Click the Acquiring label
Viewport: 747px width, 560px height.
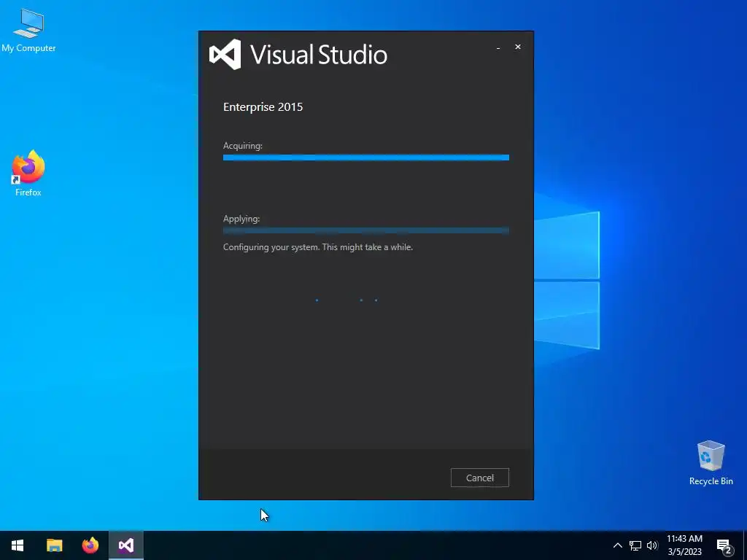pos(242,146)
